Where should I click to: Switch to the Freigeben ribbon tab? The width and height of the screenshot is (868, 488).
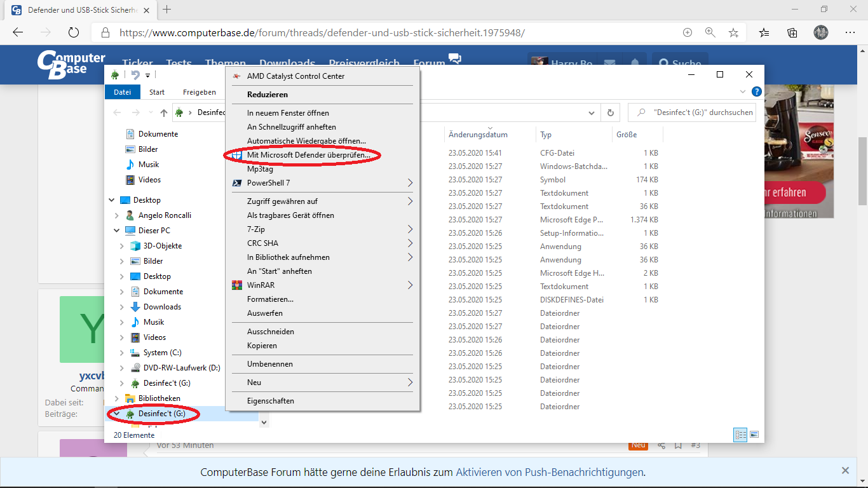click(x=200, y=92)
